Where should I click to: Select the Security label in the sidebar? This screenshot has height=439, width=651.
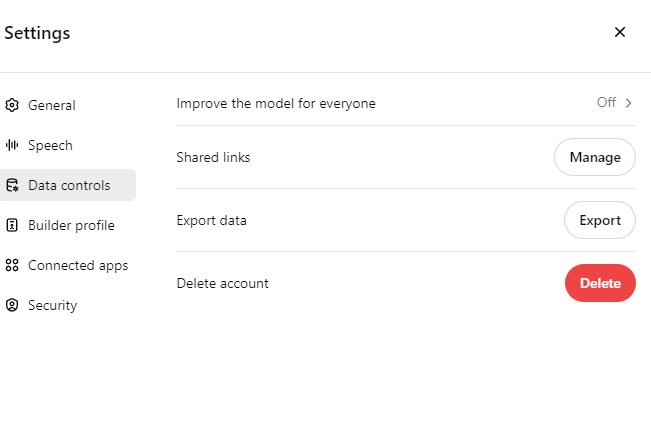tap(52, 305)
